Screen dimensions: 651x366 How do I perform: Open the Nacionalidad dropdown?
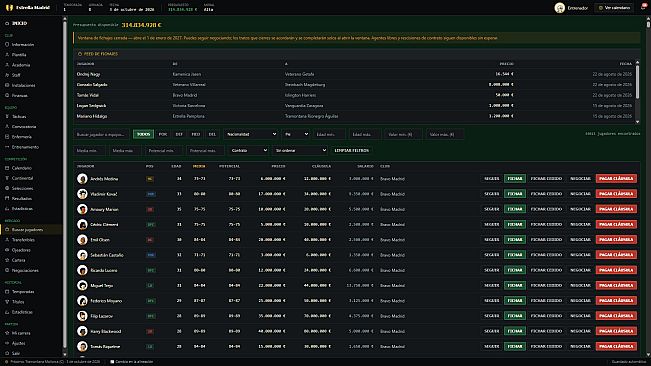click(x=251, y=134)
